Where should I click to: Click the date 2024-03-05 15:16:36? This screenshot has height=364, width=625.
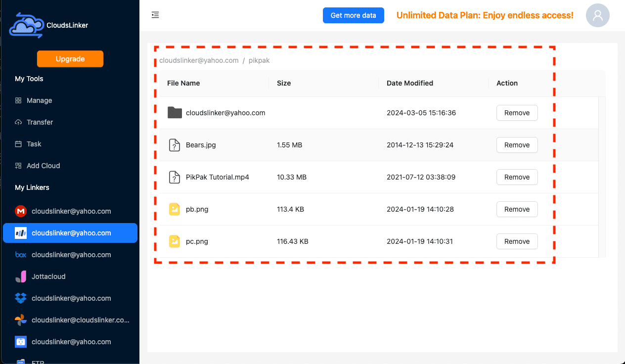[x=421, y=113]
